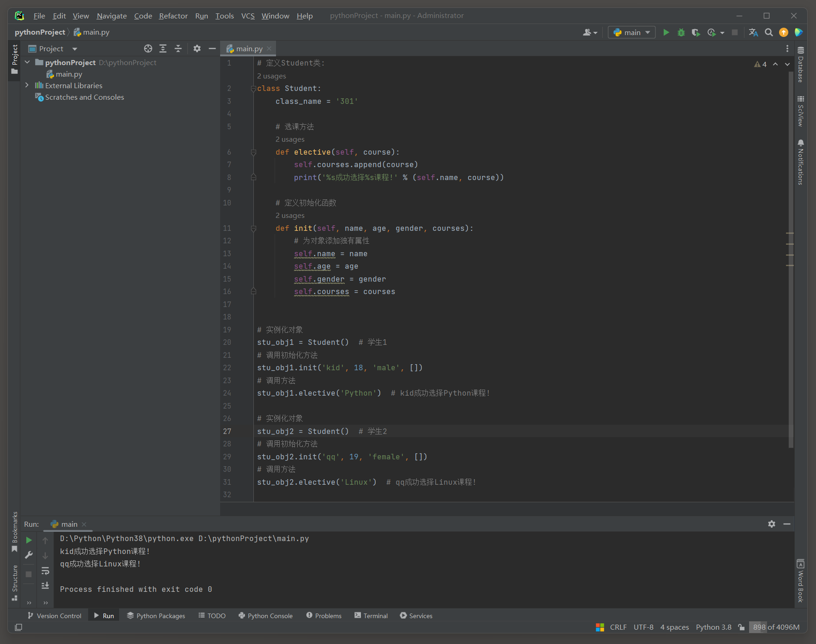Go to next highlighted warning arrow

coord(787,64)
